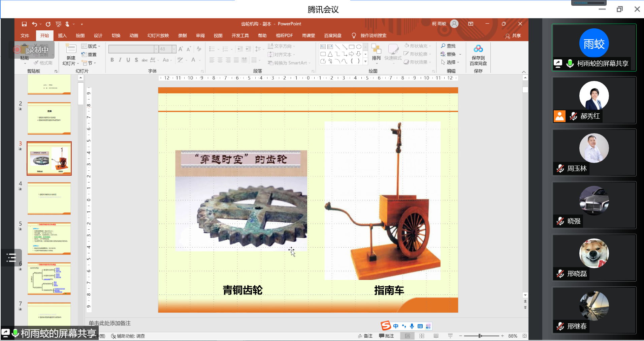Pick the right arrow shape in shapes gallery
The width and height of the screenshot is (644, 341).
(352, 54)
